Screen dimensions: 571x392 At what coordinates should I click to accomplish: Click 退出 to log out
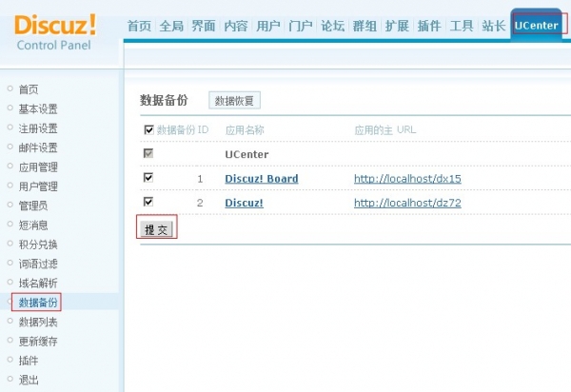[29, 380]
